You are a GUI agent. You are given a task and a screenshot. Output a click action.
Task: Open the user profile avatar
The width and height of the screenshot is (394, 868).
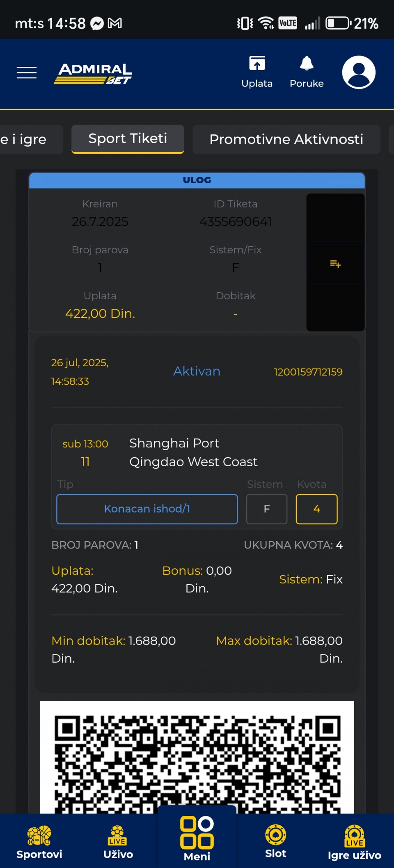point(359,72)
